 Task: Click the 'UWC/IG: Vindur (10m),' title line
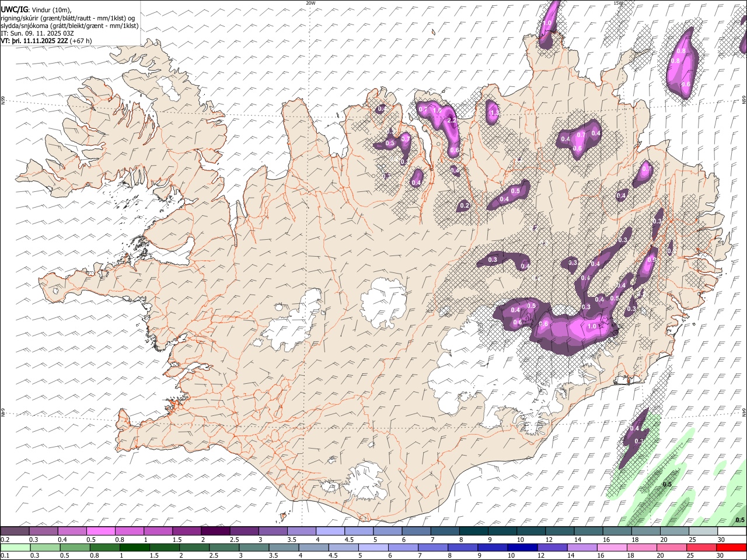tap(36, 10)
